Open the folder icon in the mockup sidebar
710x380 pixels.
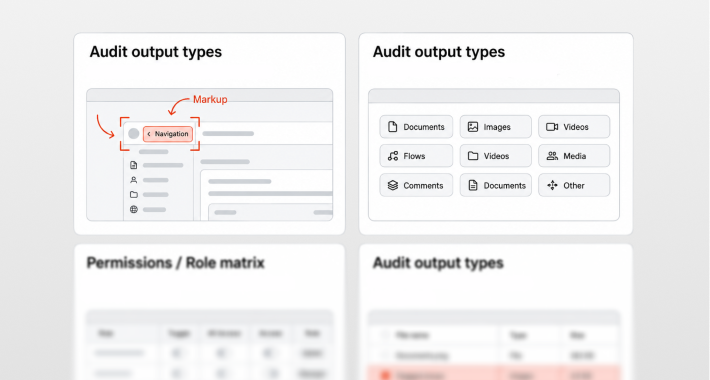point(134,194)
